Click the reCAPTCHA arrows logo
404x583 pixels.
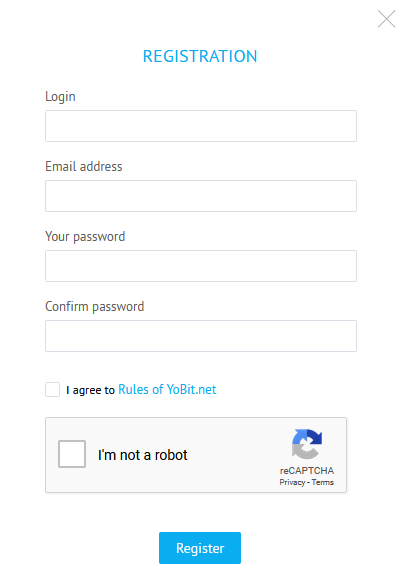(x=307, y=444)
